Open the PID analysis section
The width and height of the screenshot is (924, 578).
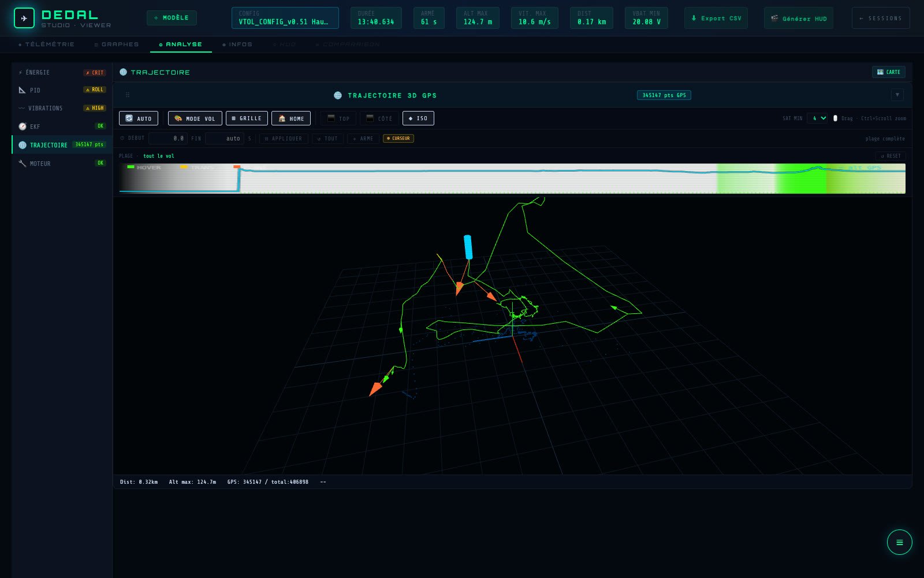click(x=62, y=90)
